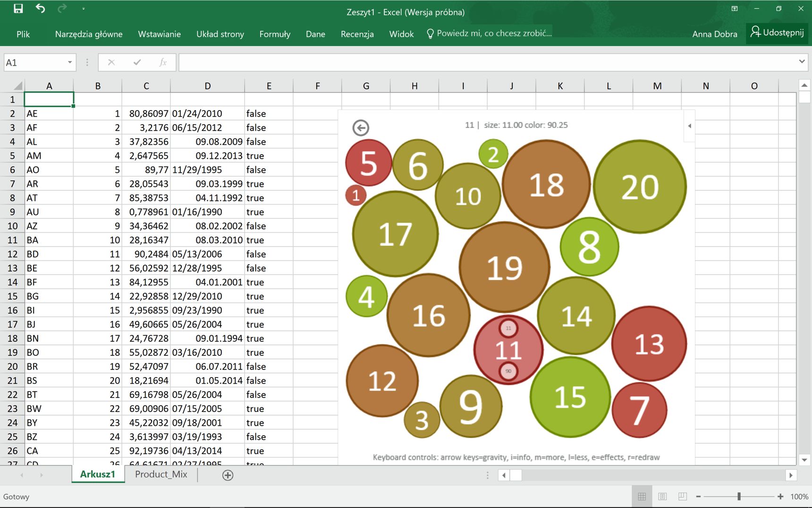This screenshot has width=812, height=508.
Task: Open Ribbon Display Options icon
Action: coord(735,9)
